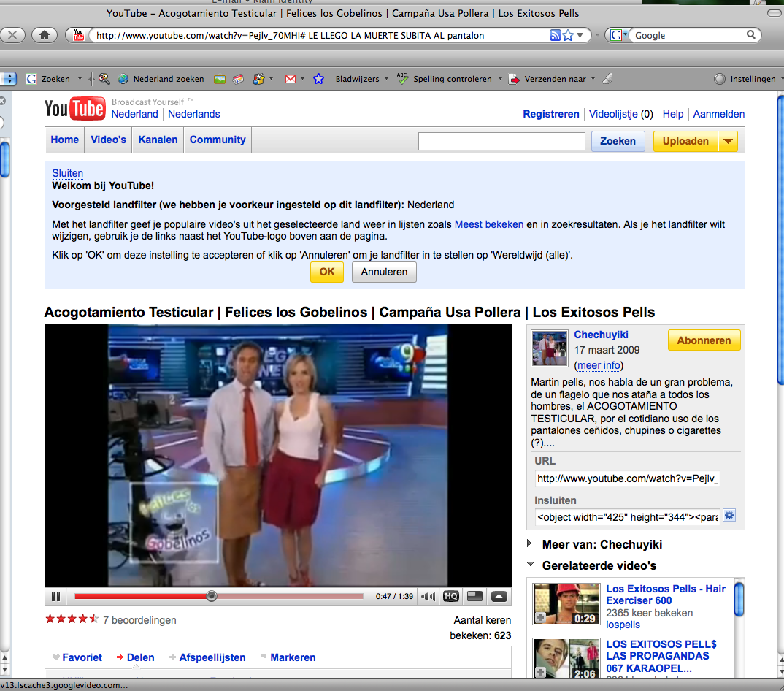Click the player pop-up arrow button
The width and height of the screenshot is (784, 691).
(x=499, y=596)
